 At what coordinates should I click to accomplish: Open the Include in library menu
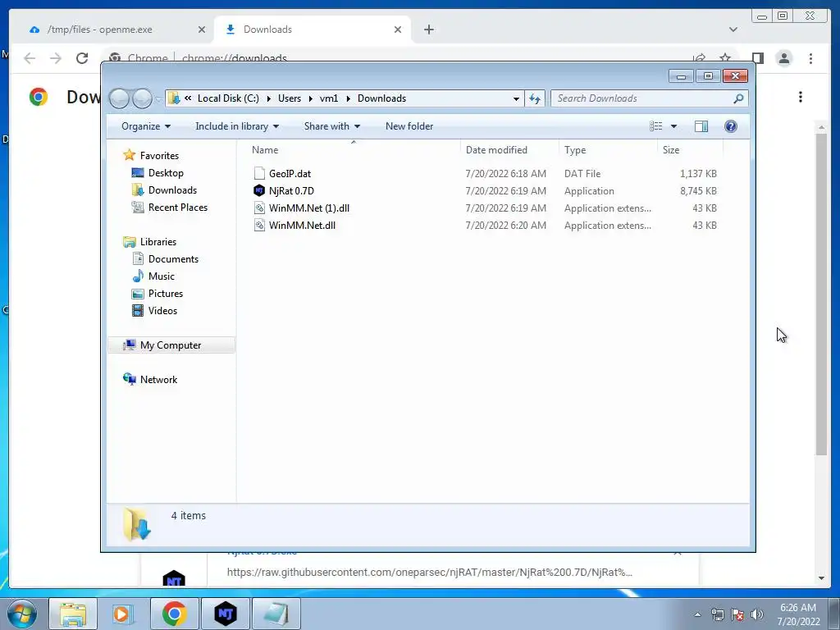[237, 126]
